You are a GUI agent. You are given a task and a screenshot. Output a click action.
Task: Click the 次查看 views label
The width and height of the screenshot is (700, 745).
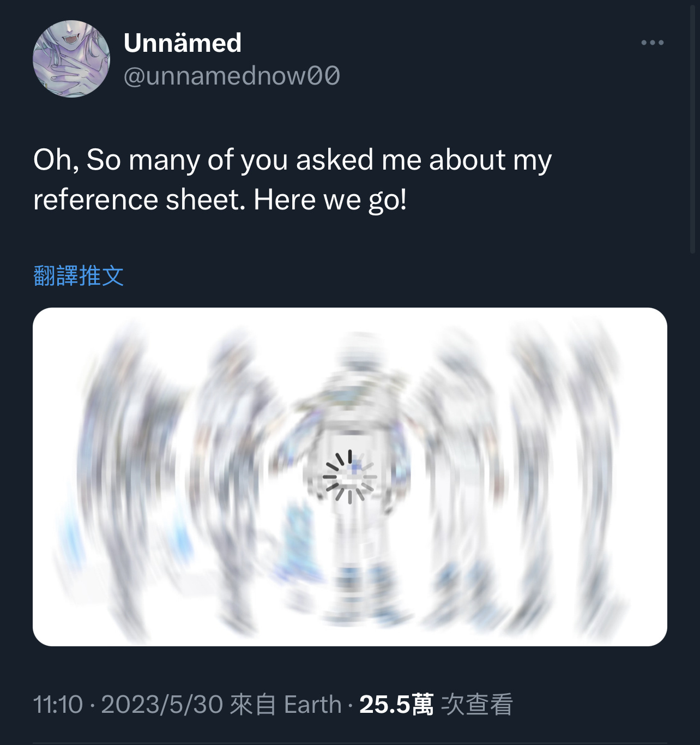(x=476, y=704)
